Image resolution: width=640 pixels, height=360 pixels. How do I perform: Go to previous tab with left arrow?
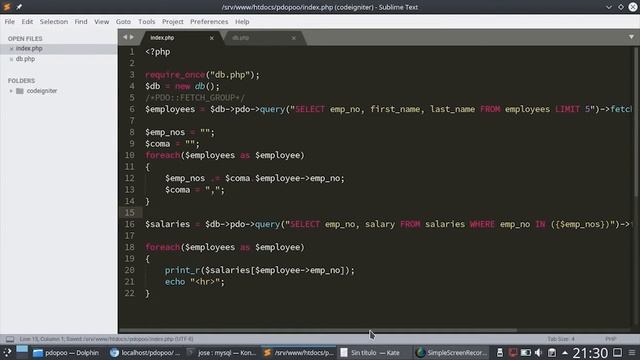coord(125,37)
